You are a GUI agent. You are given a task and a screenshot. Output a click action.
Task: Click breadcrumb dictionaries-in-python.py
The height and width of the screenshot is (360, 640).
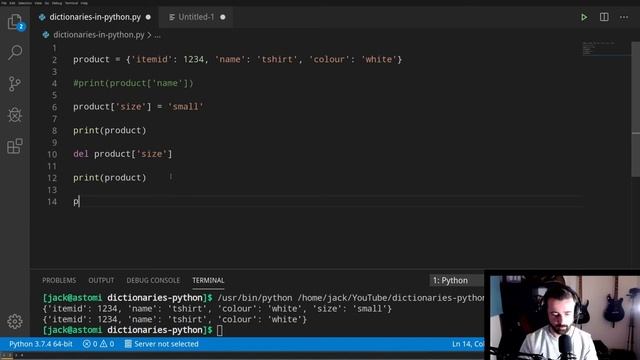pos(98,35)
